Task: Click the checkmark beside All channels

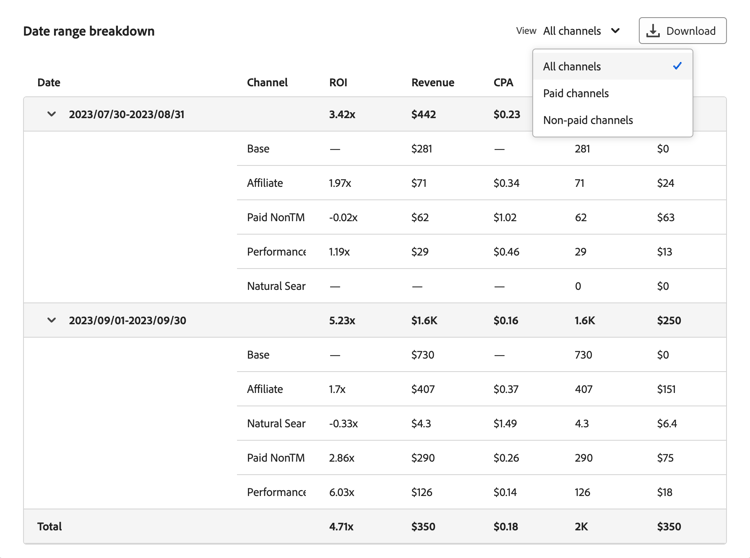Action: tap(677, 66)
